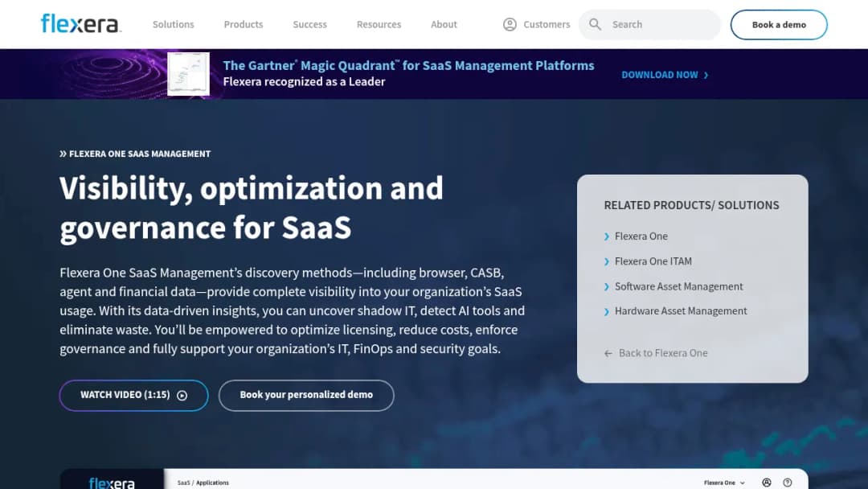Image resolution: width=868 pixels, height=489 pixels.
Task: Go to Customers link in header
Action: 547,24
